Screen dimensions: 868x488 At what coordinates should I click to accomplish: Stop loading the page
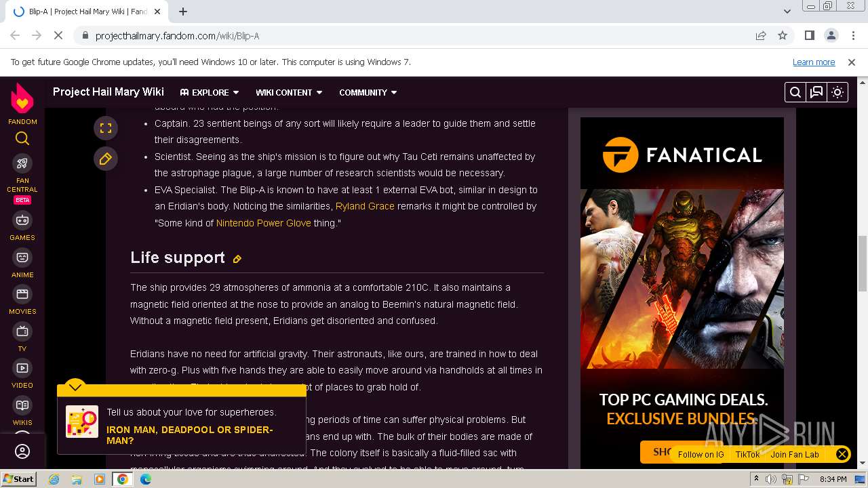tap(58, 35)
